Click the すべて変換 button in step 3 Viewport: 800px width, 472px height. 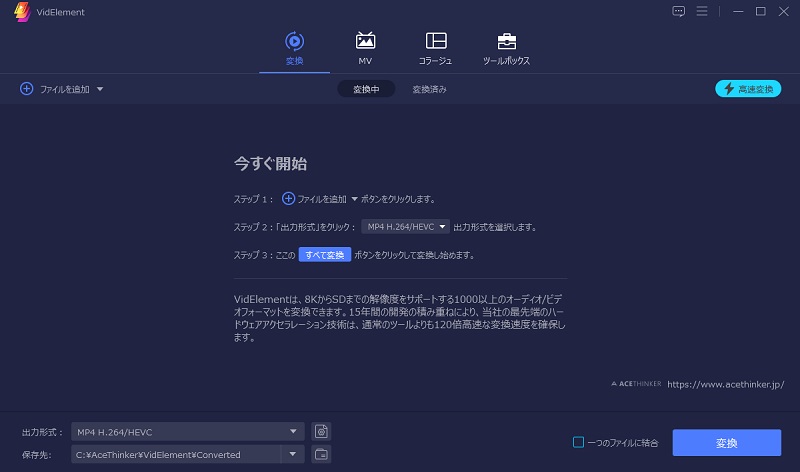click(x=324, y=255)
